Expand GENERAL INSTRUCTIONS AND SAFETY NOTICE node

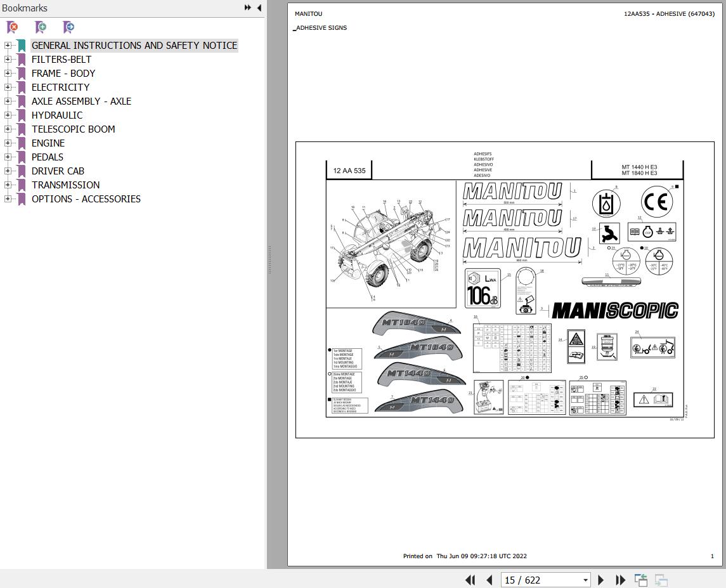click(x=8, y=46)
